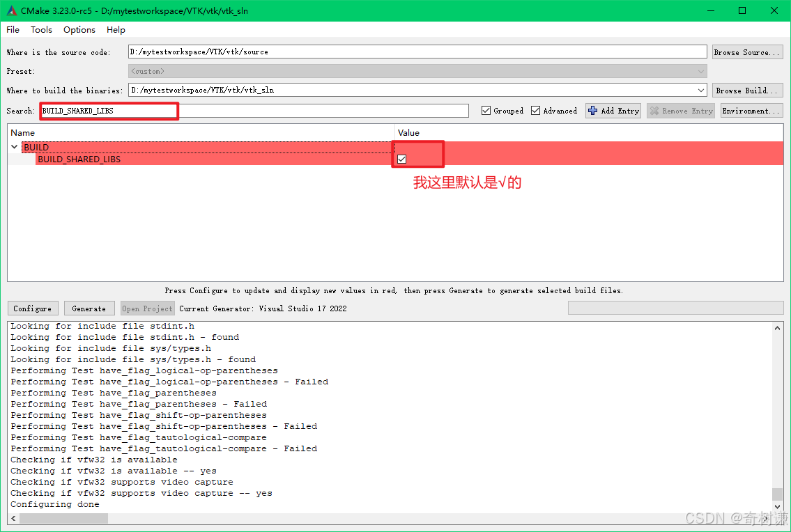Click the Browse Build button
791x532 pixels.
coord(747,91)
